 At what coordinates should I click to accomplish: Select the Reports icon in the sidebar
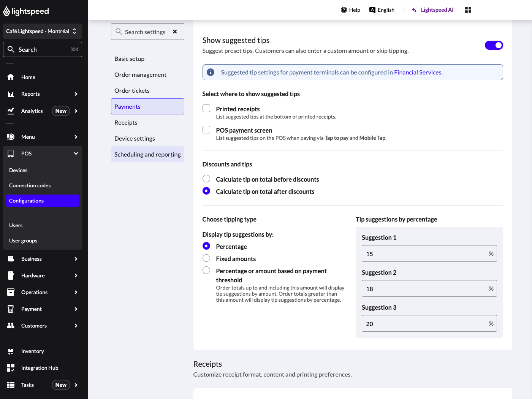coord(11,94)
